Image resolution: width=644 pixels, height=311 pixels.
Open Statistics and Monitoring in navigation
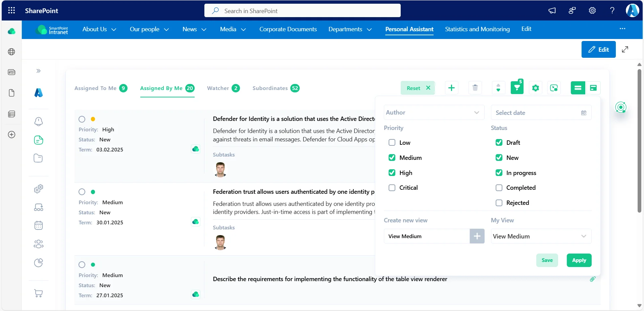tap(477, 29)
